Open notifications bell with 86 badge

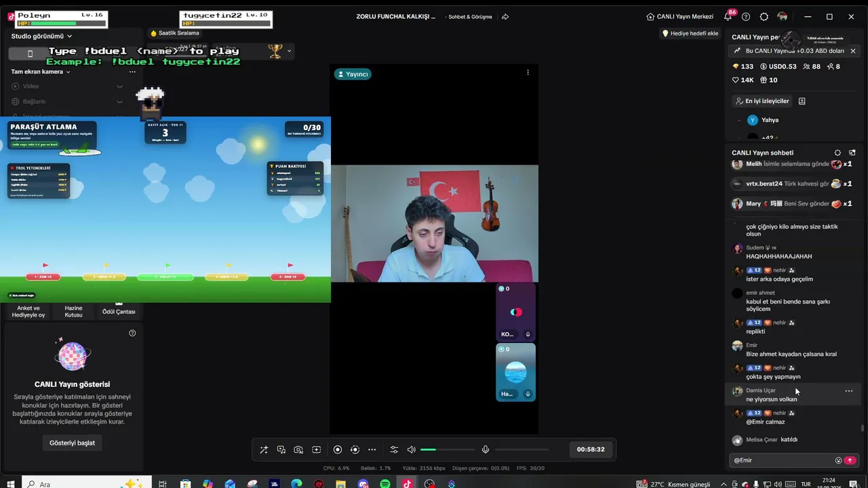[x=728, y=16]
